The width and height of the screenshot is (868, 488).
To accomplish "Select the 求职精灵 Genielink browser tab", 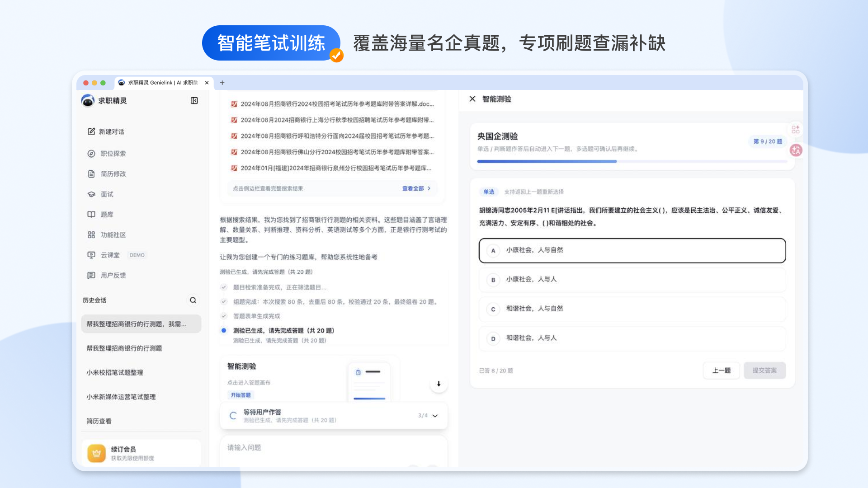I will pyautogui.click(x=163, y=83).
